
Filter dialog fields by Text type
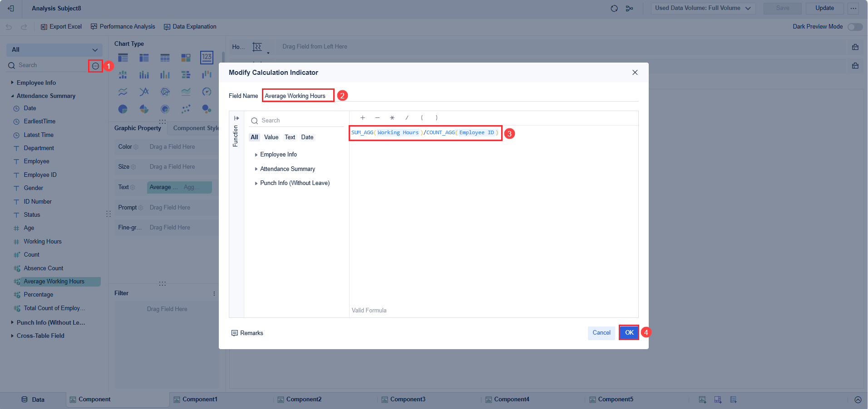pyautogui.click(x=290, y=137)
